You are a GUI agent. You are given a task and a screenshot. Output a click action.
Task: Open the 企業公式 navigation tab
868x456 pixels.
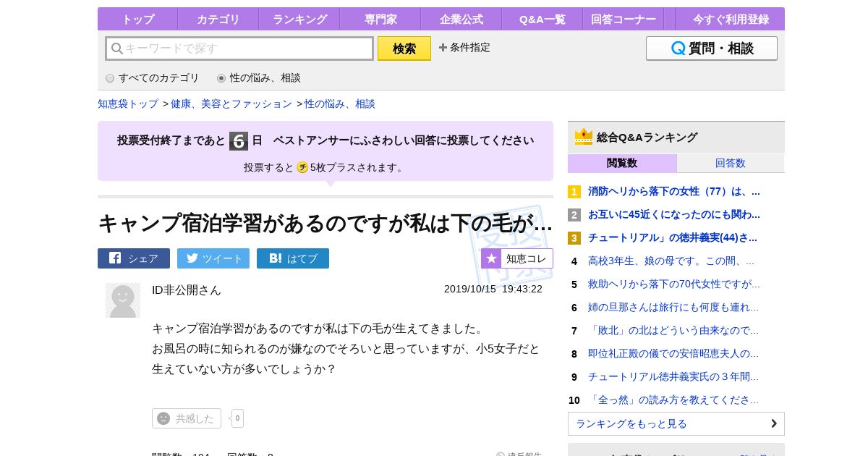click(x=461, y=19)
